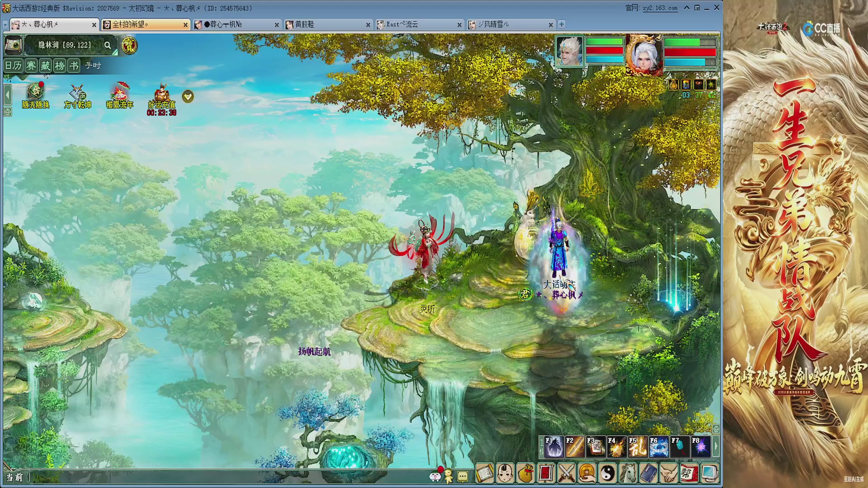Expand the skill bar right arrow
The height and width of the screenshot is (488, 868).
click(x=716, y=447)
